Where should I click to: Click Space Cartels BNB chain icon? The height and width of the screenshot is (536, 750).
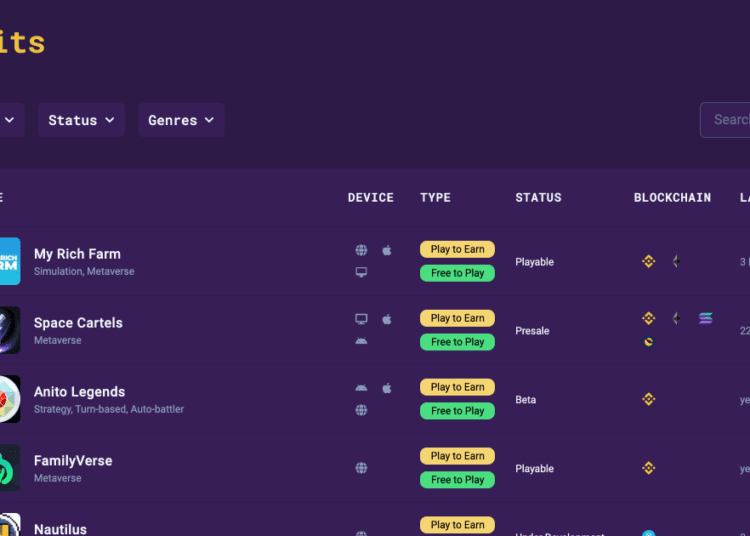point(649,318)
